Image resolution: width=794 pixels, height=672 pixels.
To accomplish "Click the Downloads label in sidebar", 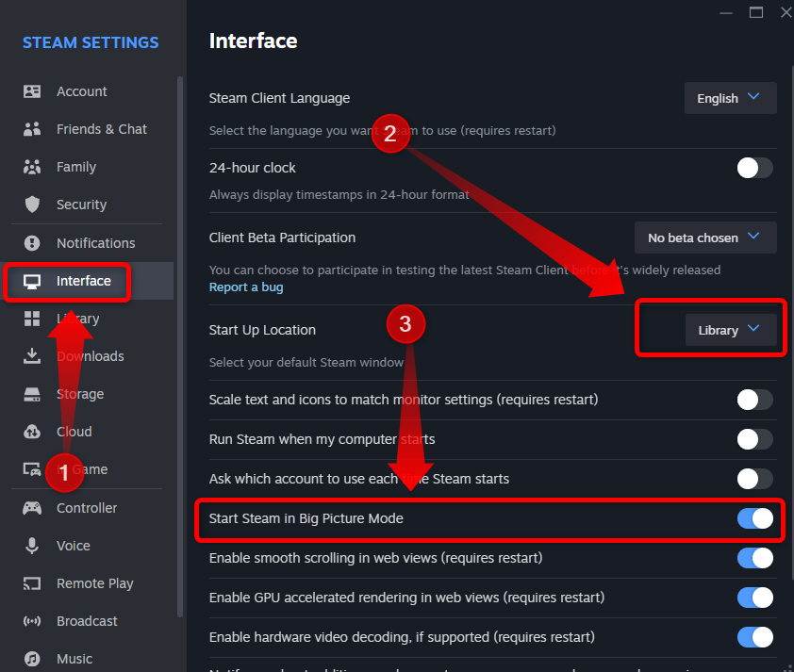I will (91, 356).
